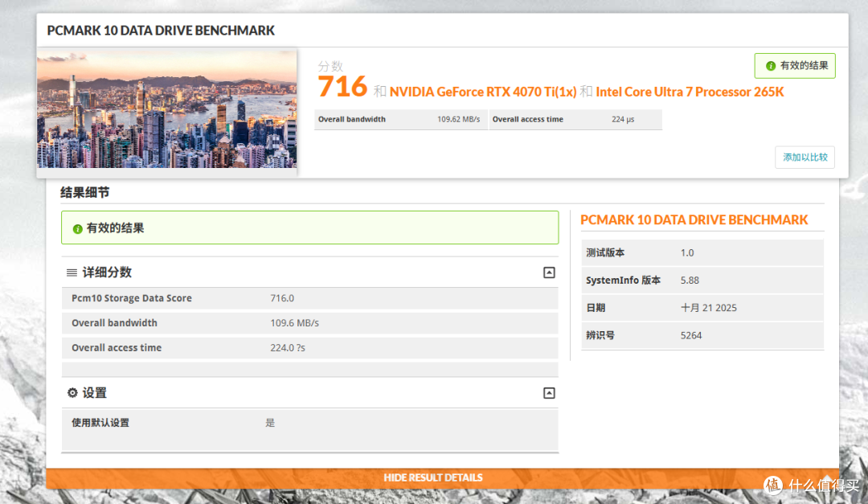Select NVIDIA GeForce RTX 4070 Ti(1x) link
Screen dimensions: 868x504
[483, 92]
